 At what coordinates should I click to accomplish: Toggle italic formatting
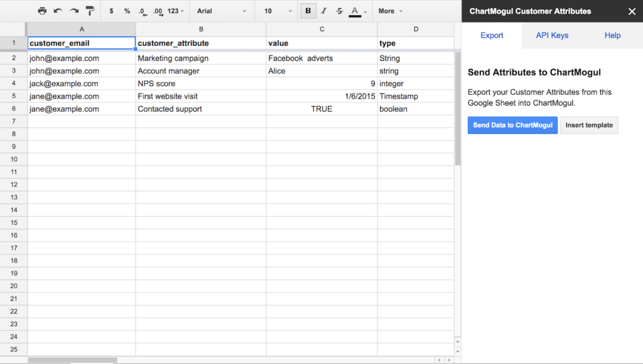(x=323, y=11)
